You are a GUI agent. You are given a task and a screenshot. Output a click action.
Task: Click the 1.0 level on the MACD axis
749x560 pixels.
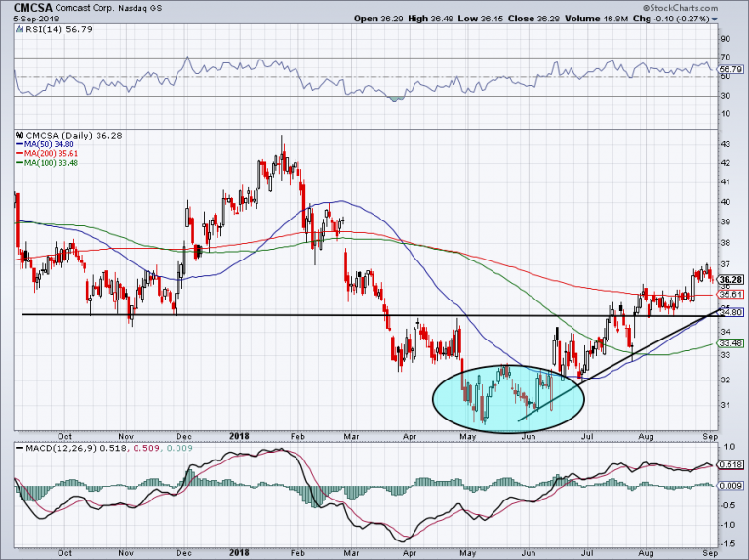729,447
